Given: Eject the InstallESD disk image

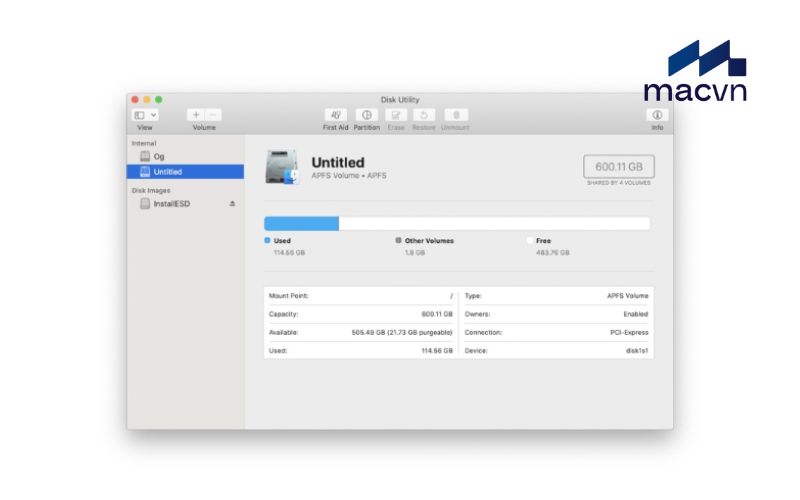Looking at the screenshot, I should (x=232, y=204).
